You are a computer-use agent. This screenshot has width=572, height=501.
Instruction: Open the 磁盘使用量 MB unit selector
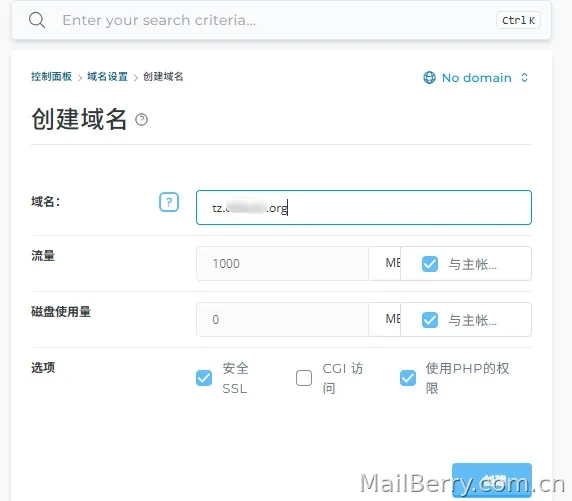[384, 319]
